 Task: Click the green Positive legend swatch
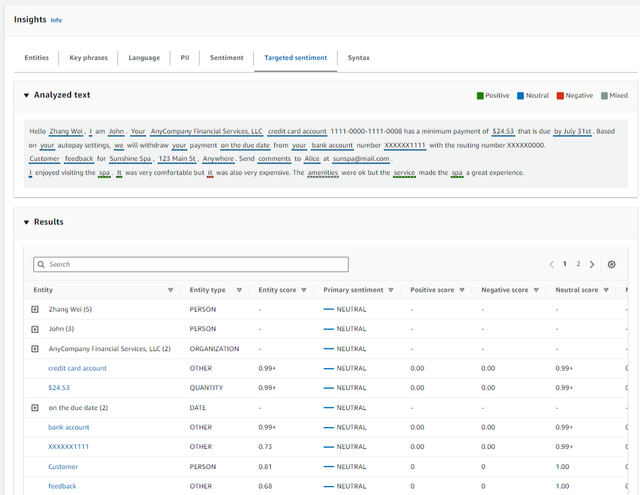(480, 96)
